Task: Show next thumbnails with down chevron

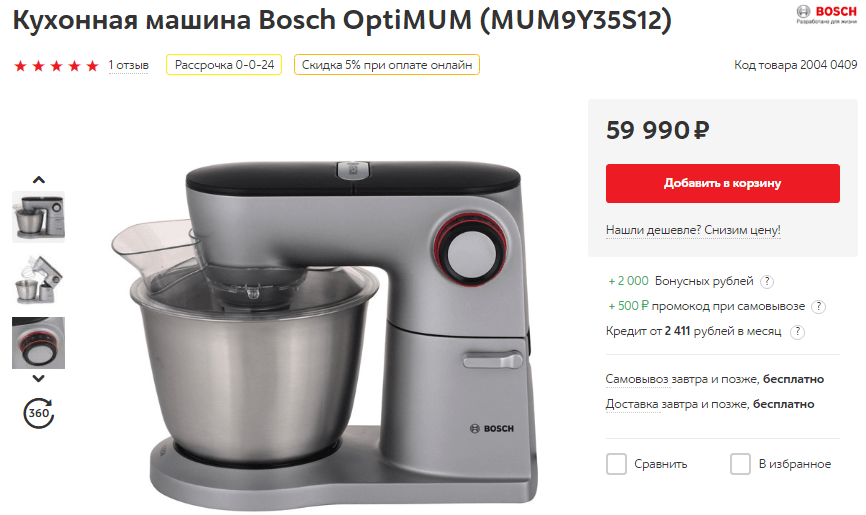Action: tap(39, 379)
